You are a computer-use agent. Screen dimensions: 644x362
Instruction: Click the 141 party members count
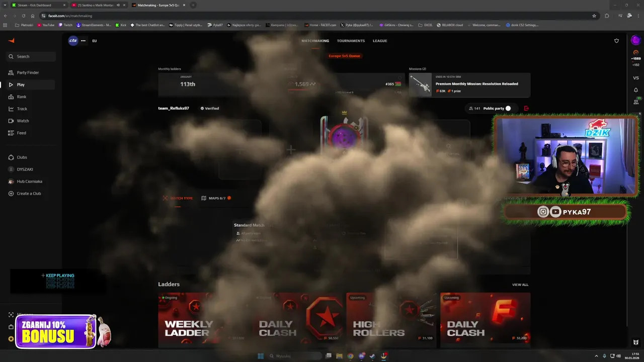click(474, 108)
